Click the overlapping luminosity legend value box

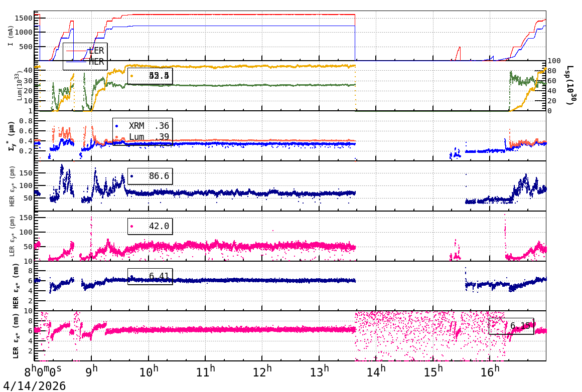(151, 76)
